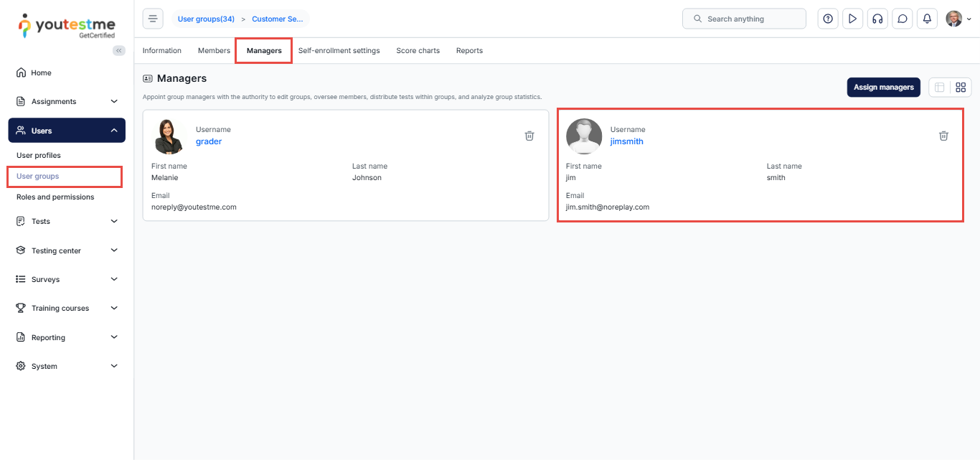Delete manager grader with trash icon
This screenshot has width=980, height=460.
pyautogui.click(x=529, y=136)
